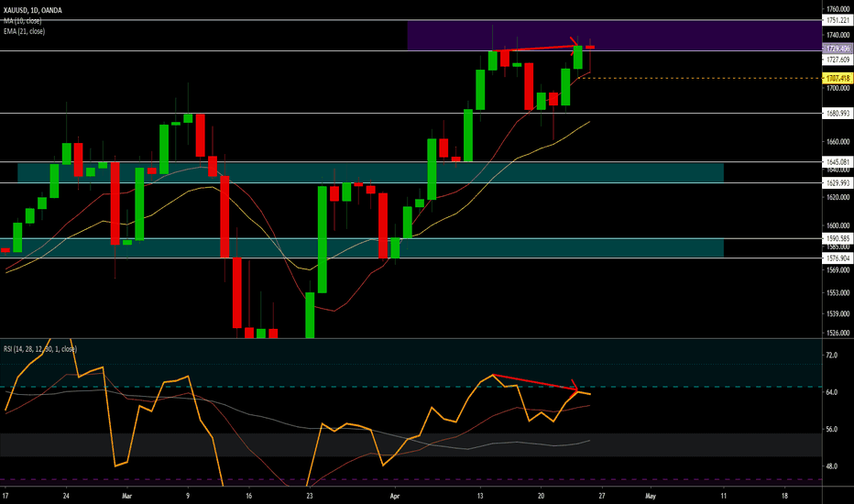Image resolution: width=854 pixels, height=504 pixels.
Task: Select the 1600.000 price axis label
Action: tap(838, 225)
